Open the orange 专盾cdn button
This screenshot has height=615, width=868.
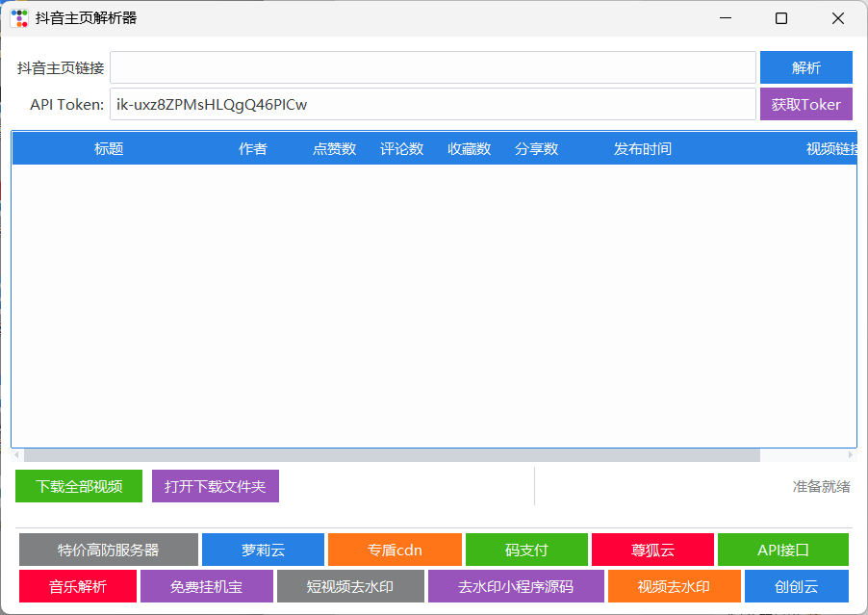(x=395, y=550)
